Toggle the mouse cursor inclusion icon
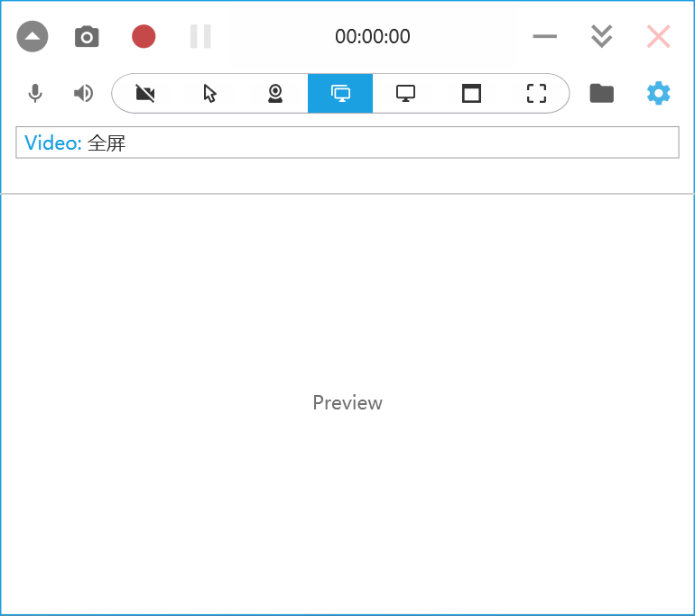Screen dimensions: 695x616 coord(210,93)
